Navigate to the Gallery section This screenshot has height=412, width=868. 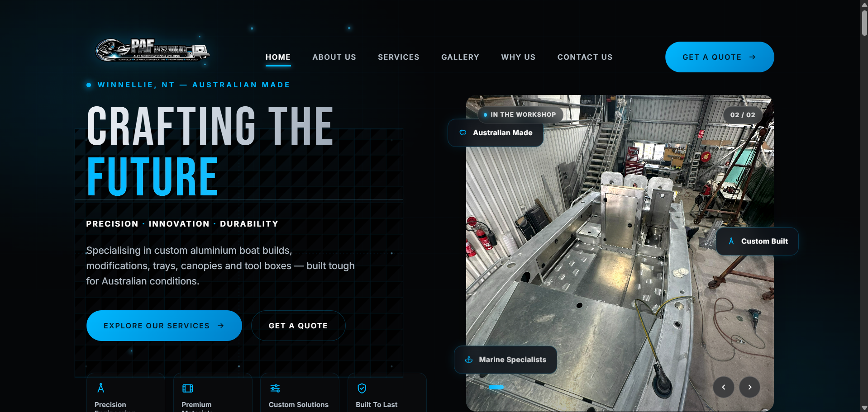point(460,57)
